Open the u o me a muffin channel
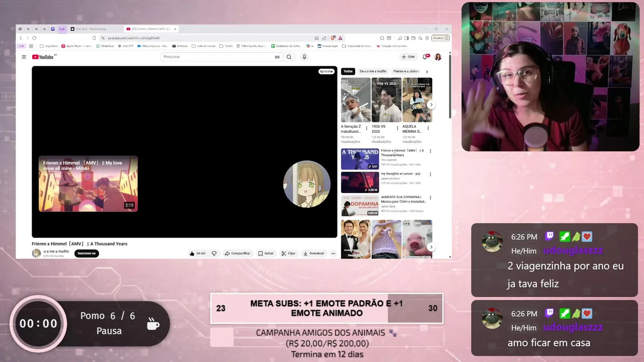 [x=56, y=251]
